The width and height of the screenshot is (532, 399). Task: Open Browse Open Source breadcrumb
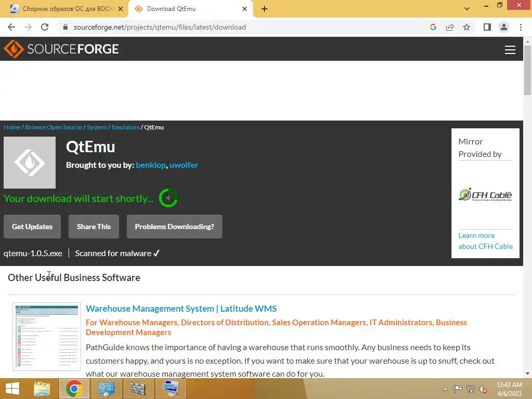(54, 127)
